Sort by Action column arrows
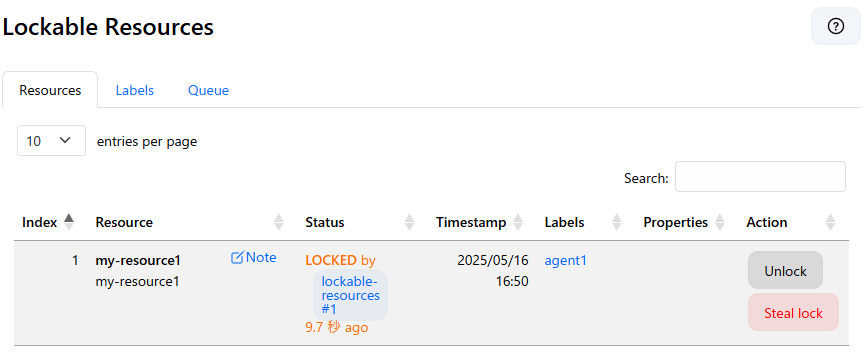The width and height of the screenshot is (866, 361). [x=830, y=222]
